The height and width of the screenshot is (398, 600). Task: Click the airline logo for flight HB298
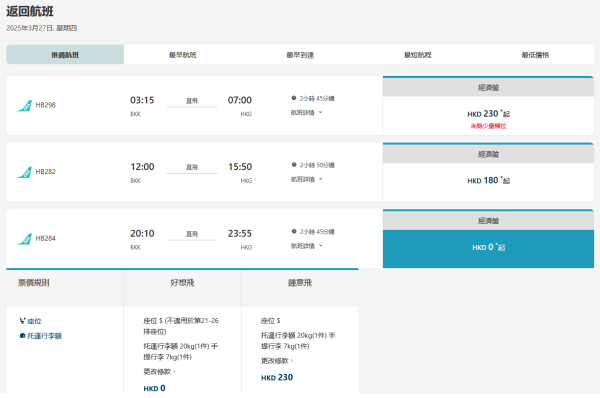coord(24,106)
